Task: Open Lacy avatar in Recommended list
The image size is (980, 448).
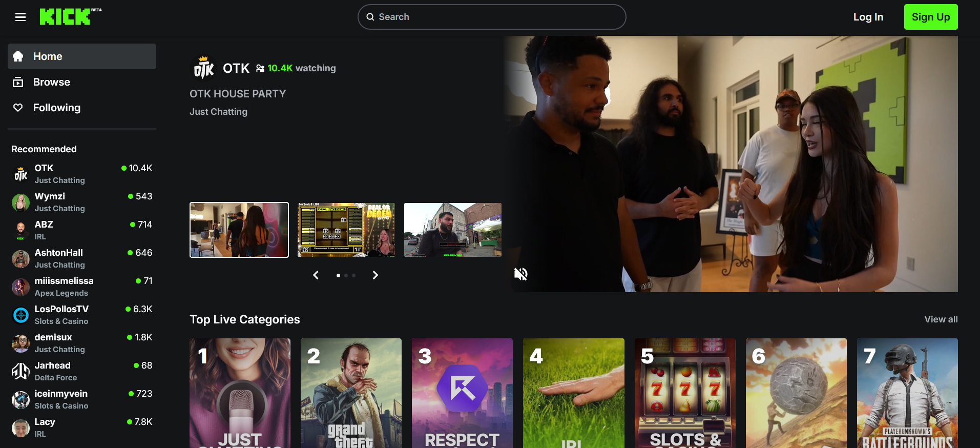Action: pos(20,428)
